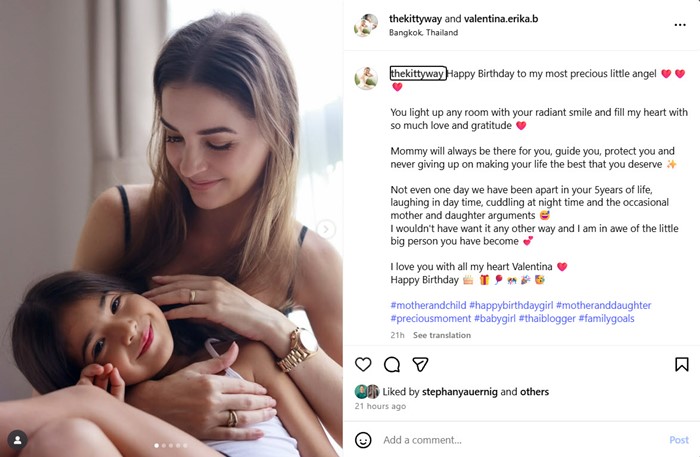700x457 pixels.
Task: Share post using paper plane icon
Action: tap(421, 365)
